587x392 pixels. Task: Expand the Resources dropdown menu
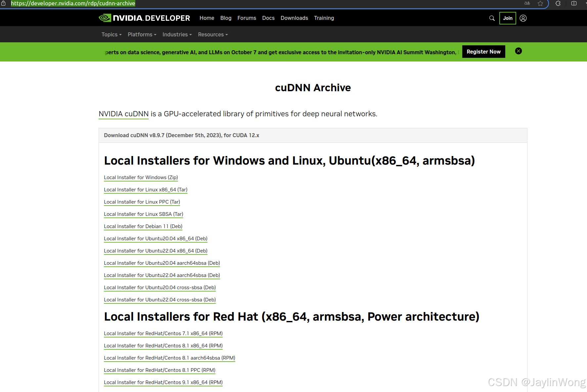[x=213, y=34]
